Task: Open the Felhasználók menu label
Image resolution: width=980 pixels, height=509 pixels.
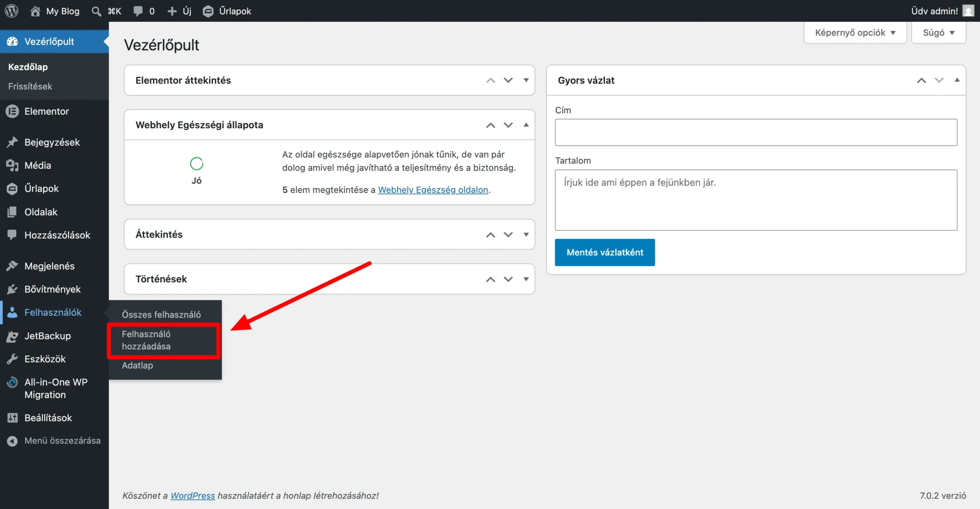Action: tap(53, 313)
